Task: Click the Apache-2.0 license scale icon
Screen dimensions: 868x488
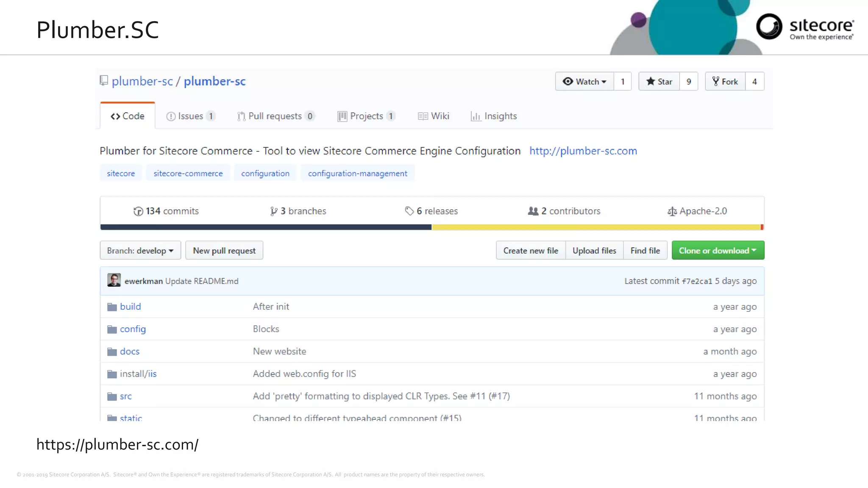Action: coord(672,211)
